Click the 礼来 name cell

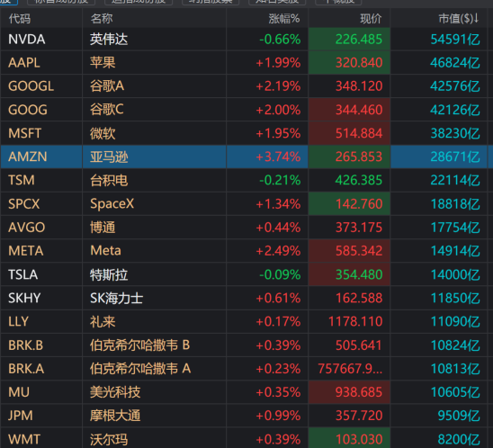[x=103, y=321]
